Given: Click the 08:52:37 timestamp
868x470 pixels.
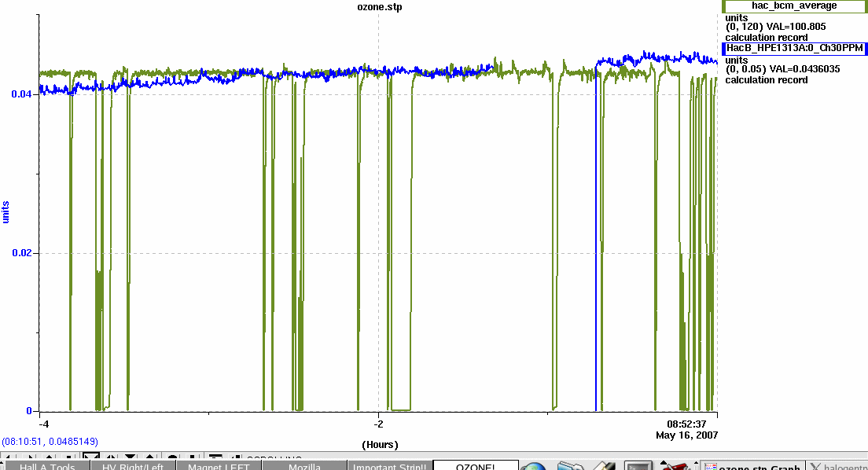Looking at the screenshot, I should 686,424.
